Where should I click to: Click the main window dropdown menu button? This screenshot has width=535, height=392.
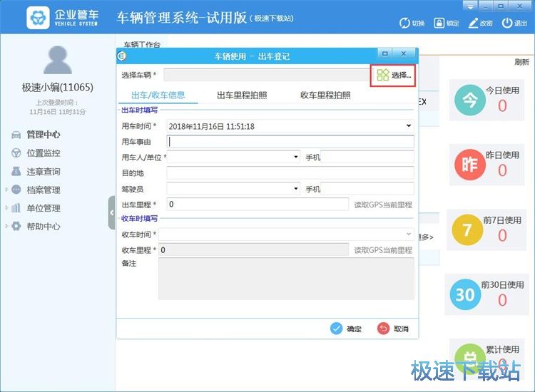tap(470, 6)
